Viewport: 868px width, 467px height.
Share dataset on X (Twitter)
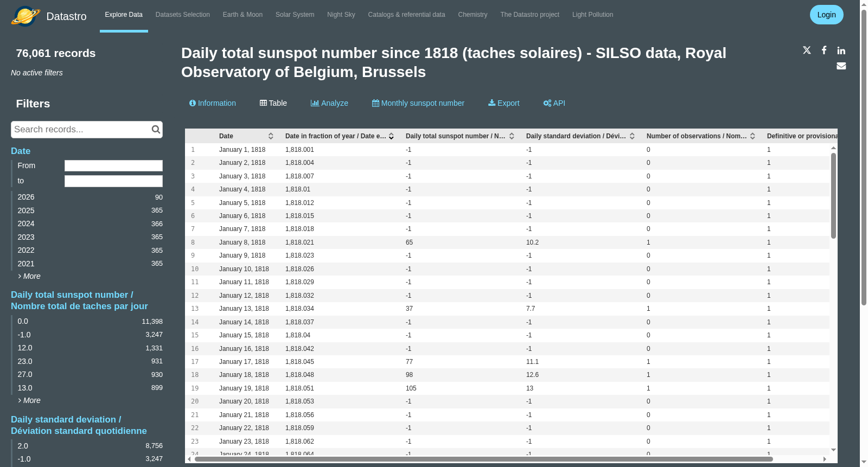(807, 50)
